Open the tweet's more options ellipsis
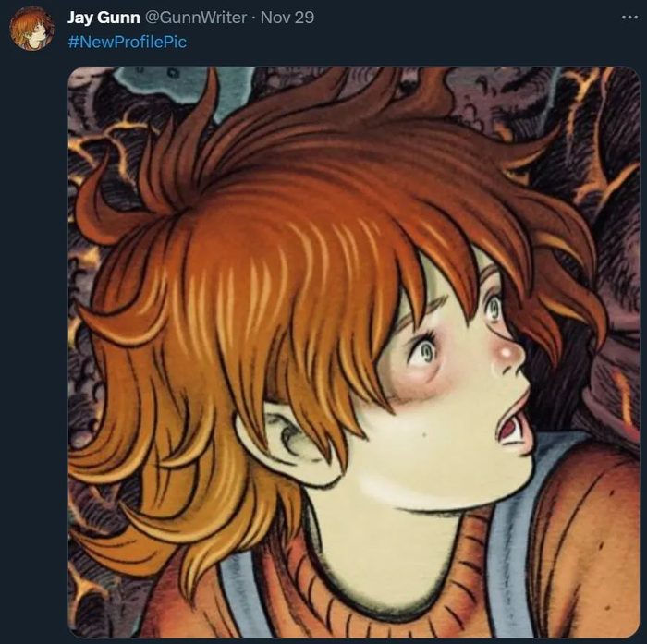 point(629,18)
